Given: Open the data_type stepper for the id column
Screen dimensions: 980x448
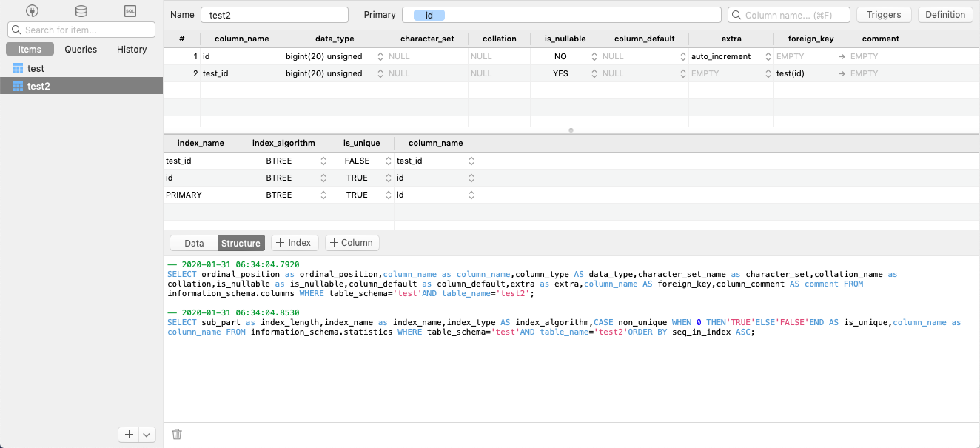Looking at the screenshot, I should pyautogui.click(x=380, y=56).
